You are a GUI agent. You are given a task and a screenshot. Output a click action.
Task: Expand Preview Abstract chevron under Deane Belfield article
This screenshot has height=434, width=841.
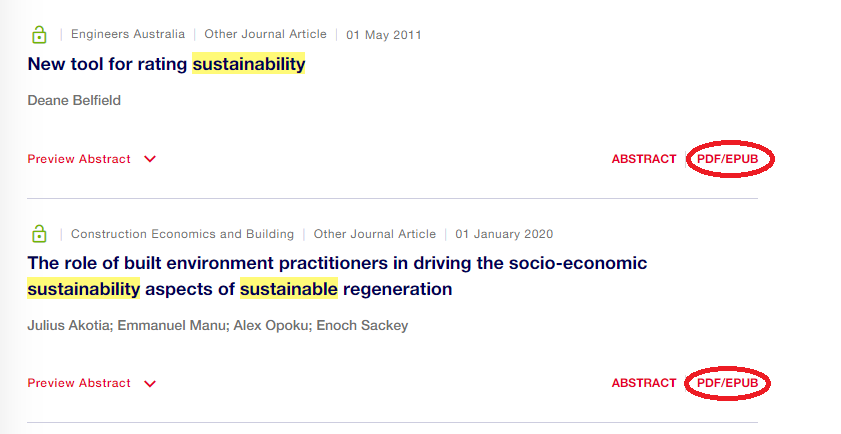150,159
